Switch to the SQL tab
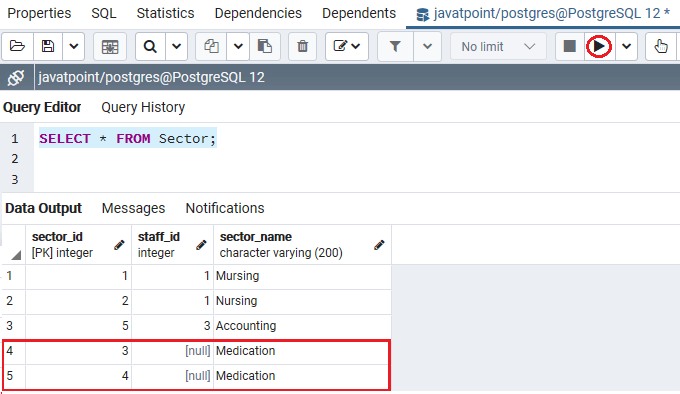Viewport: 680px width, 394px height. click(104, 13)
